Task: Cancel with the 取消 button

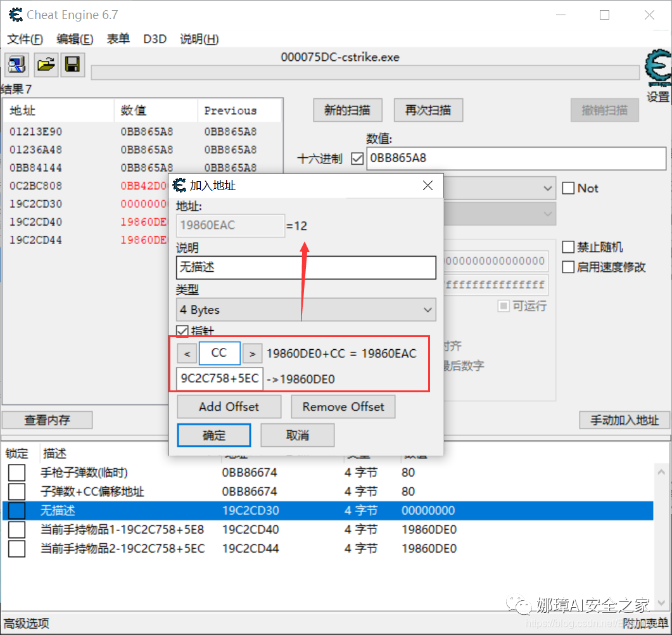Action: [x=298, y=435]
